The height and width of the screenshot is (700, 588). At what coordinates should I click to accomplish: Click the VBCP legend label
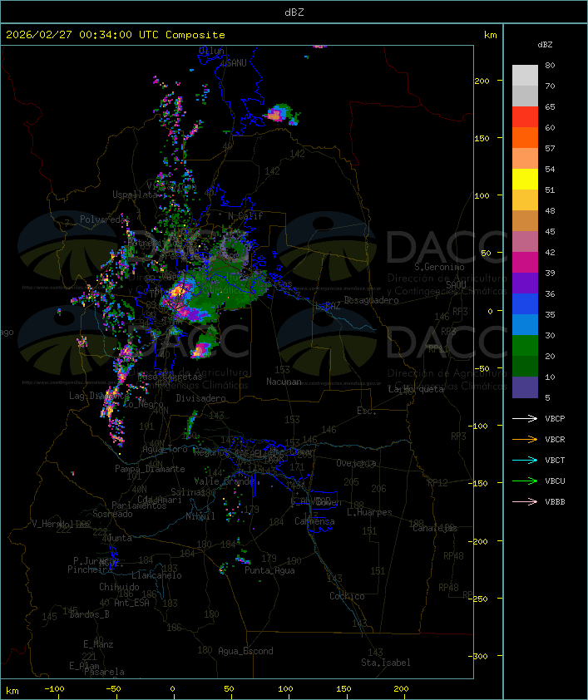pos(555,419)
